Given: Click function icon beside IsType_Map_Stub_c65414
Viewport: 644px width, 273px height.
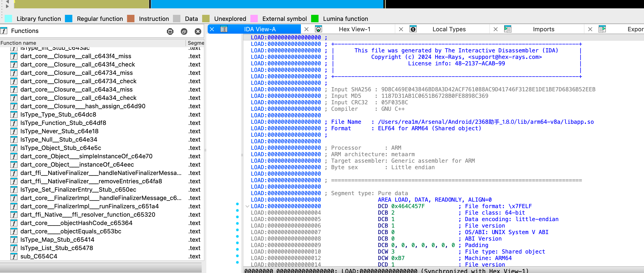Looking at the screenshot, I should [14, 240].
